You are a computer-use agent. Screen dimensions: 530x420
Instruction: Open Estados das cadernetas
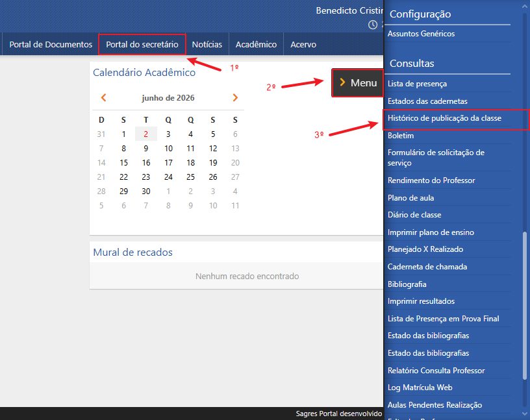click(427, 101)
